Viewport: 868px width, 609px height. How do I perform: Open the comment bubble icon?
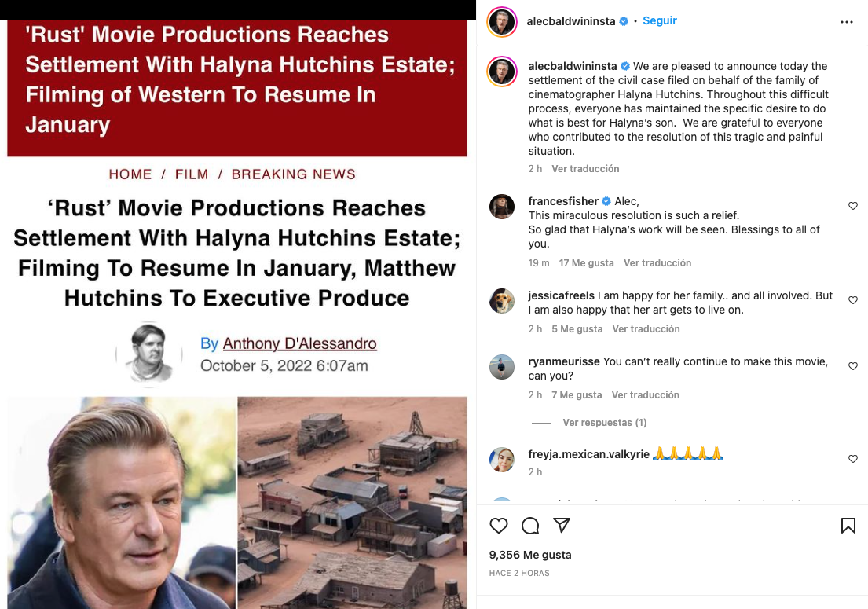pos(530,526)
